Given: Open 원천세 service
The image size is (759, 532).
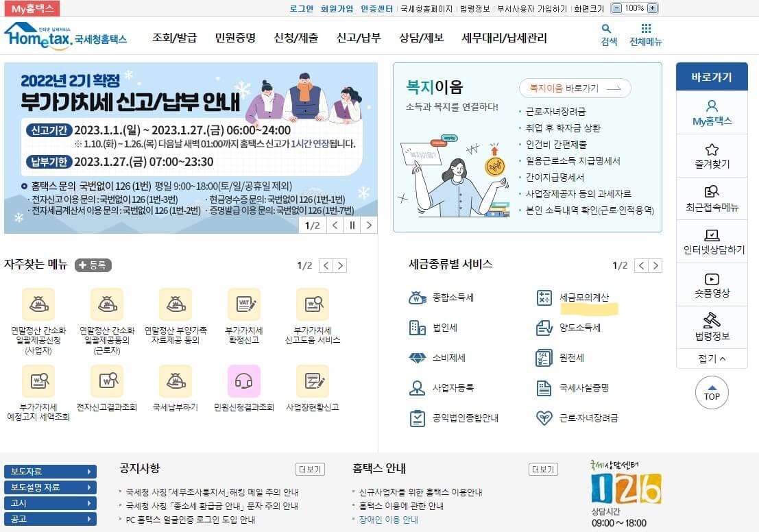Looking at the screenshot, I should point(560,358).
